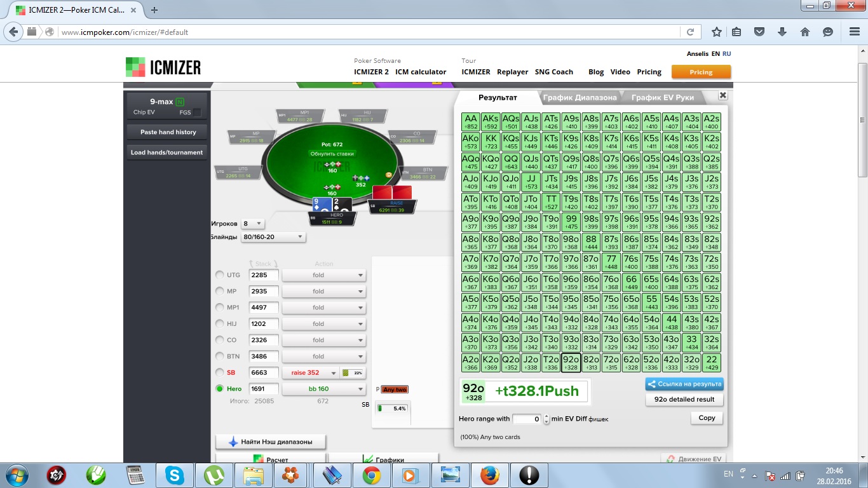
Task: Open the Блайнды 80/160-20 dropdown
Action: (273, 237)
